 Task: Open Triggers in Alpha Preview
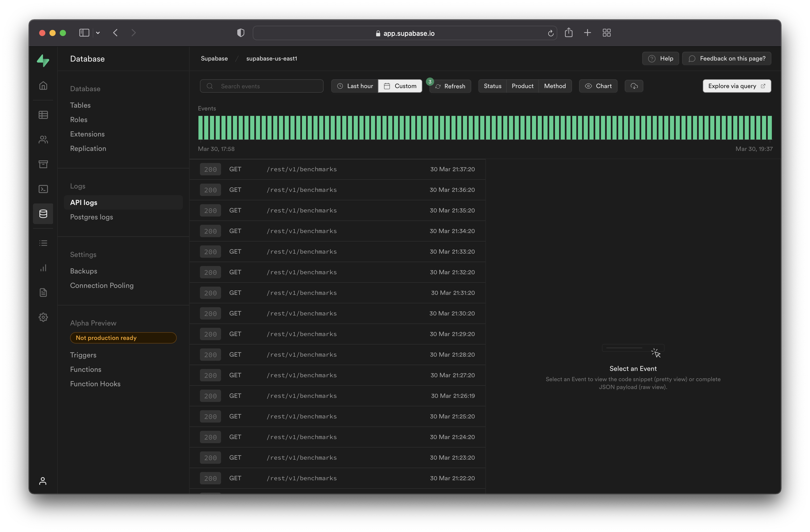pyautogui.click(x=83, y=355)
